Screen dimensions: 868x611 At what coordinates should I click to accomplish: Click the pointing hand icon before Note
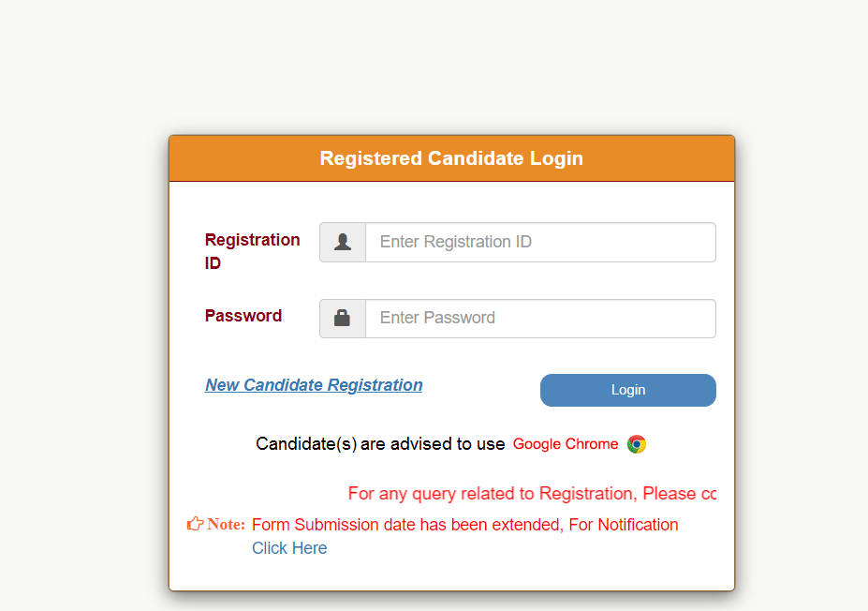[195, 524]
